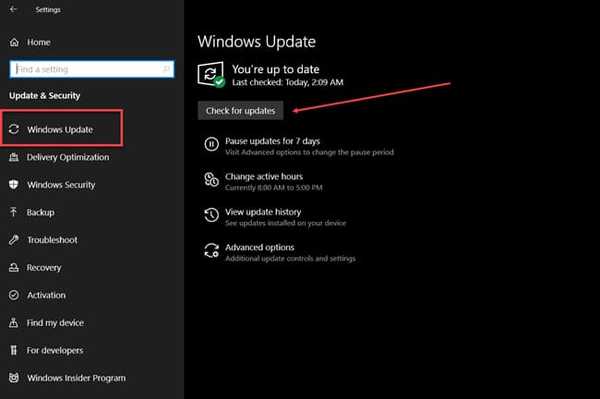The height and width of the screenshot is (399, 600).
Task: Click the Backup upload arrow icon
Action: coord(14,212)
